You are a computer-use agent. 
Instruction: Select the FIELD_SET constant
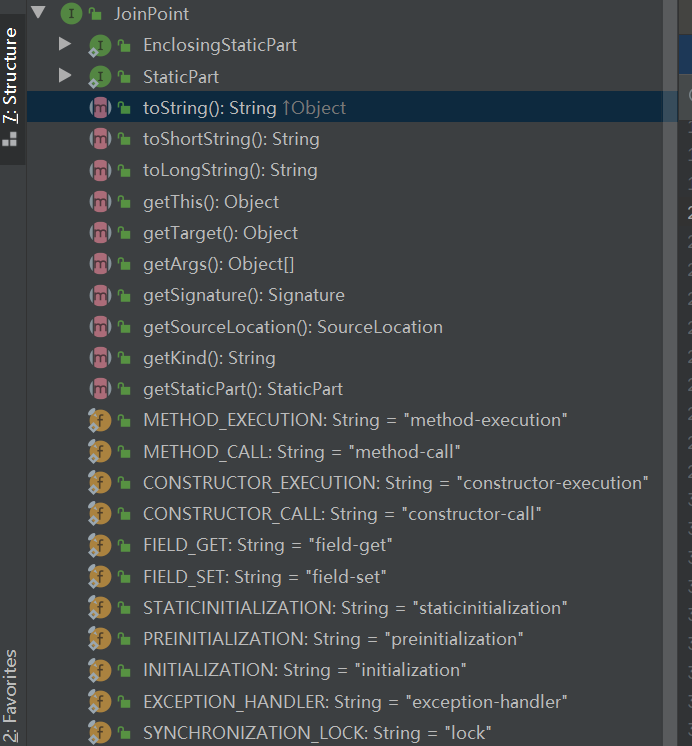[x=265, y=577]
